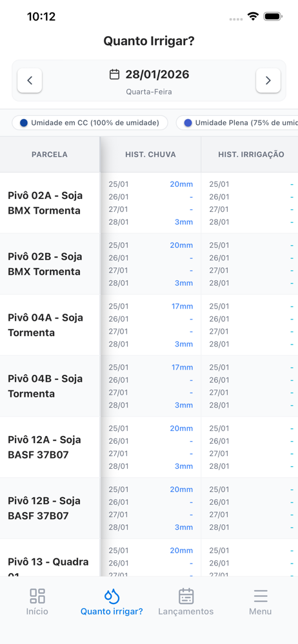Viewport: 298px width, 644px height.
Task: Tap the Wi-Fi status icon
Action: pos(253,17)
